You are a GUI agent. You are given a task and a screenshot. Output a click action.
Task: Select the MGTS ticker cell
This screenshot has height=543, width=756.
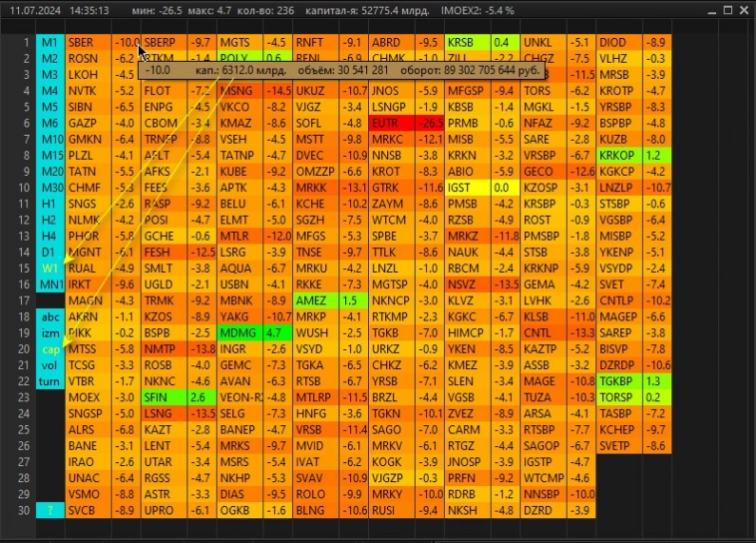coord(240,43)
